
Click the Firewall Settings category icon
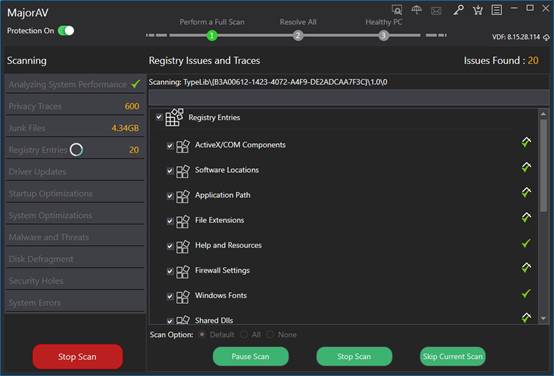183,271
